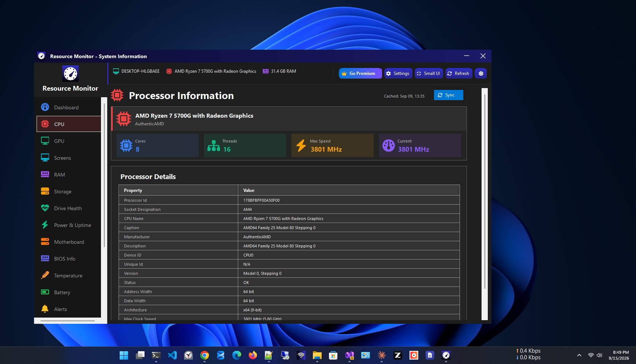Image resolution: width=636 pixels, height=364 pixels.
Task: Click the Resource Monitor gauge logo in sidebar
Action: 70,74
